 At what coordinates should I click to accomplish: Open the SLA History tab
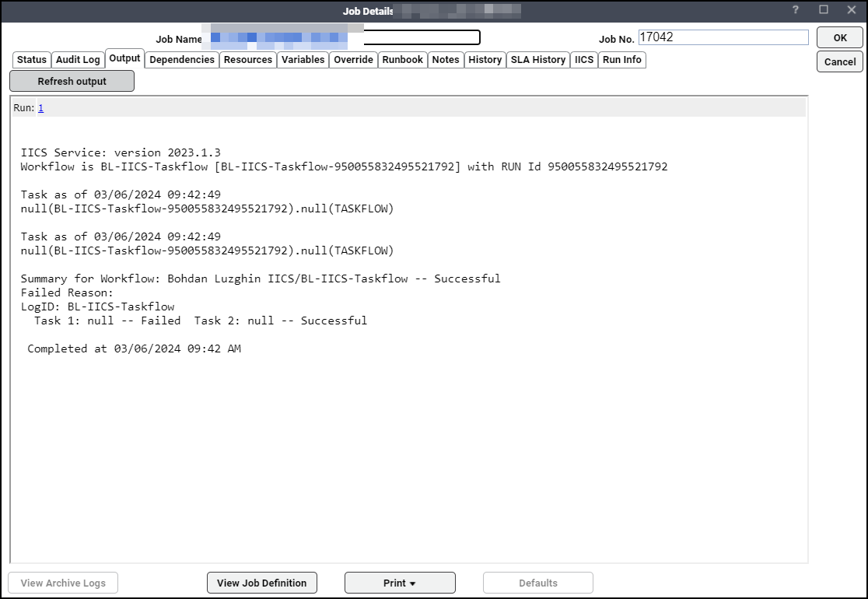pos(538,60)
